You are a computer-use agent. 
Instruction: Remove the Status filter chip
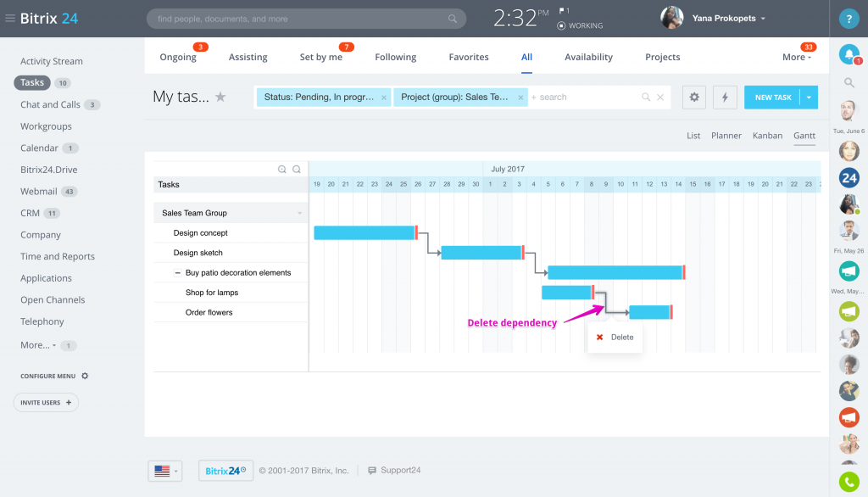[384, 98]
